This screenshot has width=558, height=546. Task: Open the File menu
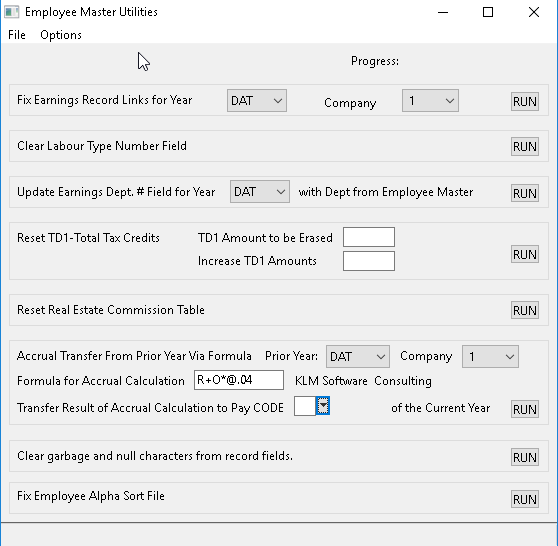[x=17, y=35]
